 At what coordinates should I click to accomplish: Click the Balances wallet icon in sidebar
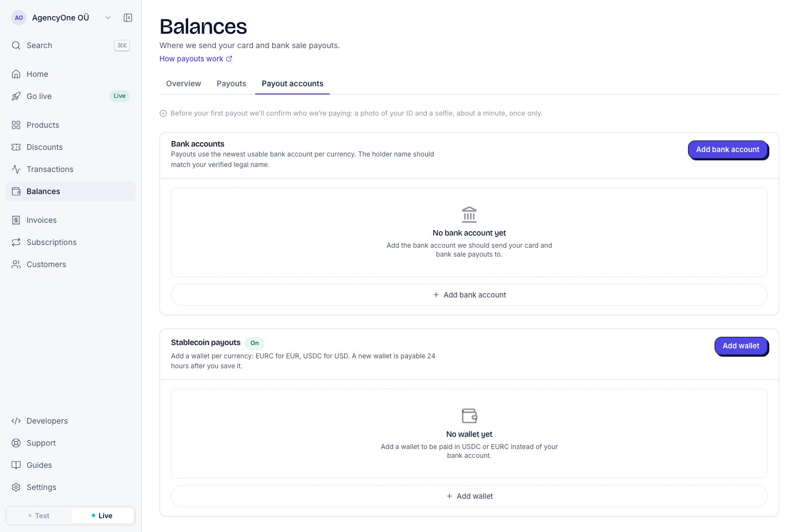click(16, 191)
